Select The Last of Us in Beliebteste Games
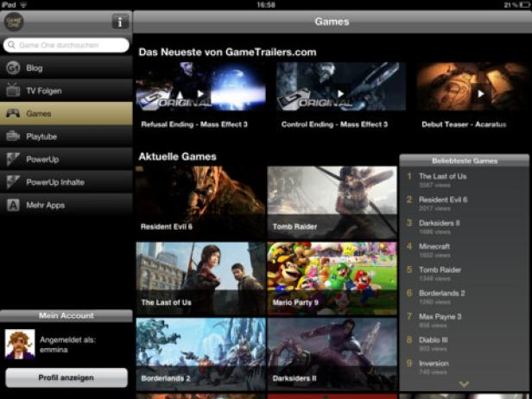 pos(464,180)
